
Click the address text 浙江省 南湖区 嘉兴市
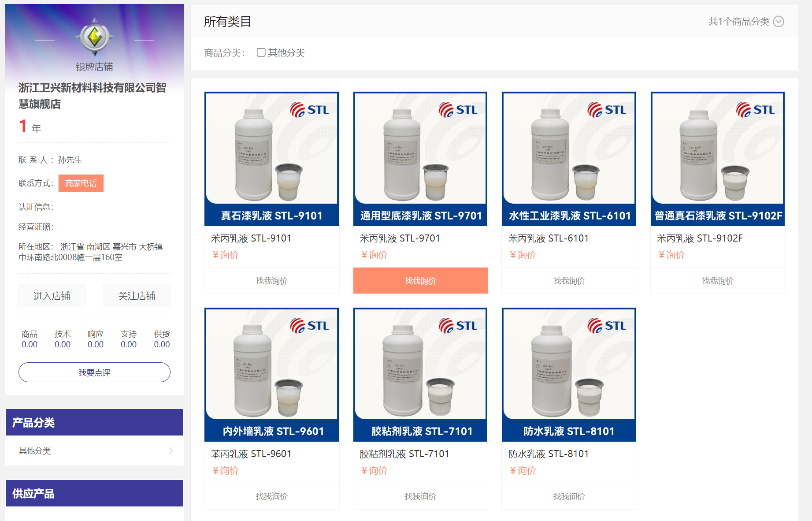pos(98,247)
